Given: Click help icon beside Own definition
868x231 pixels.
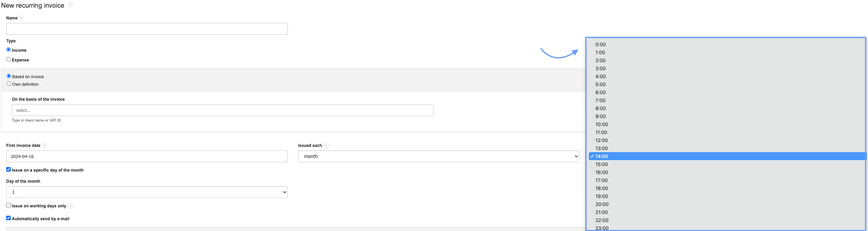Looking at the screenshot, I should coord(43,84).
